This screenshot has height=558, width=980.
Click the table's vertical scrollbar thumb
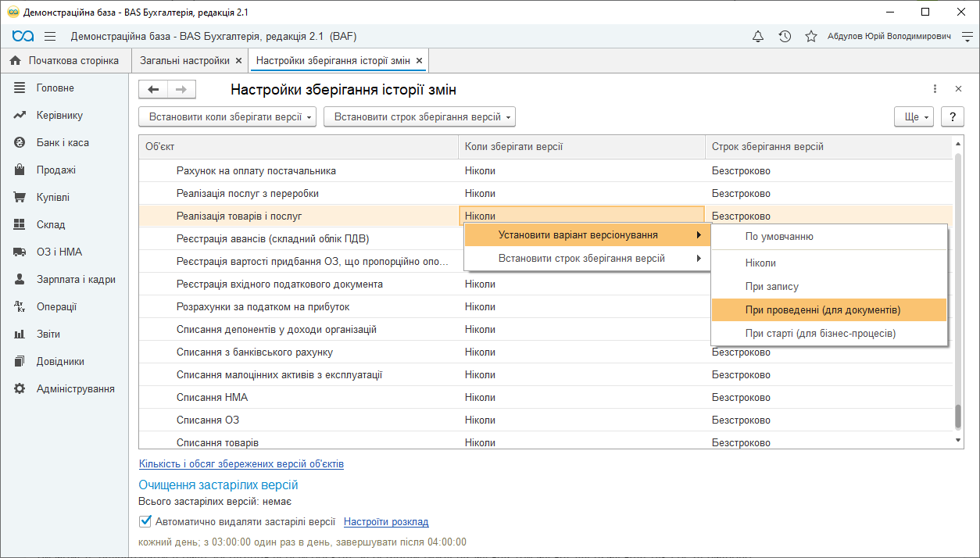pyautogui.click(x=959, y=417)
